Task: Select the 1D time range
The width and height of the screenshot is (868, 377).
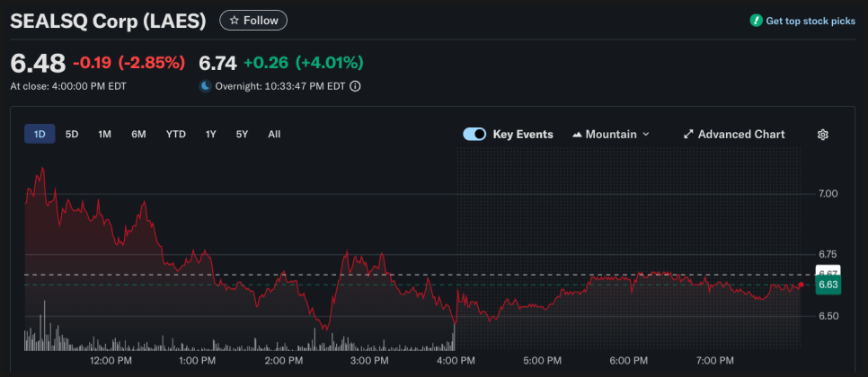Action: tap(40, 135)
